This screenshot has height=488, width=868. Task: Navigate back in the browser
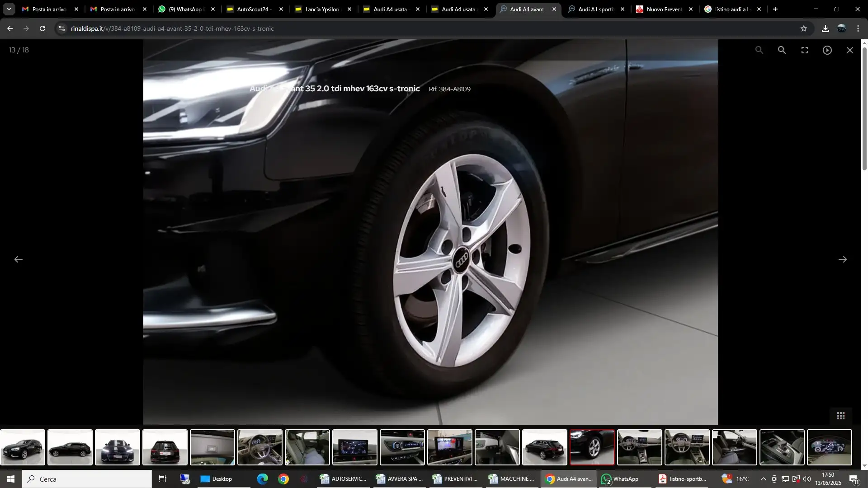pos(10,28)
